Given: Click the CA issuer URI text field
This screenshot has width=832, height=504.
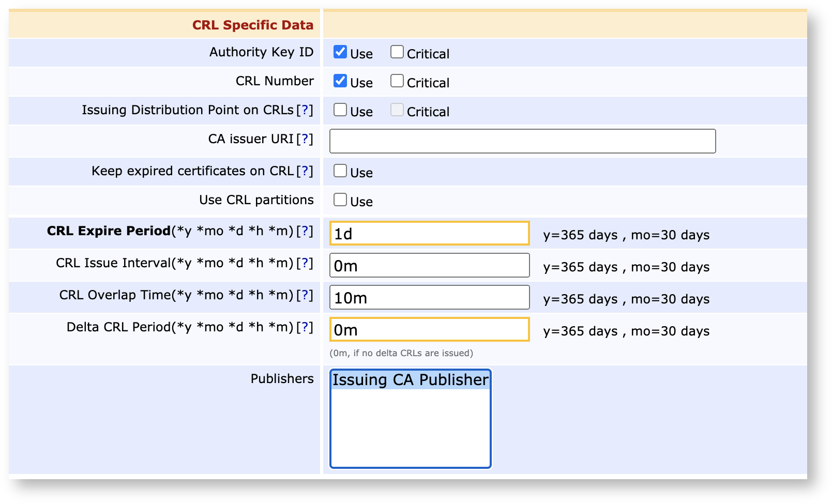Looking at the screenshot, I should tap(522, 141).
